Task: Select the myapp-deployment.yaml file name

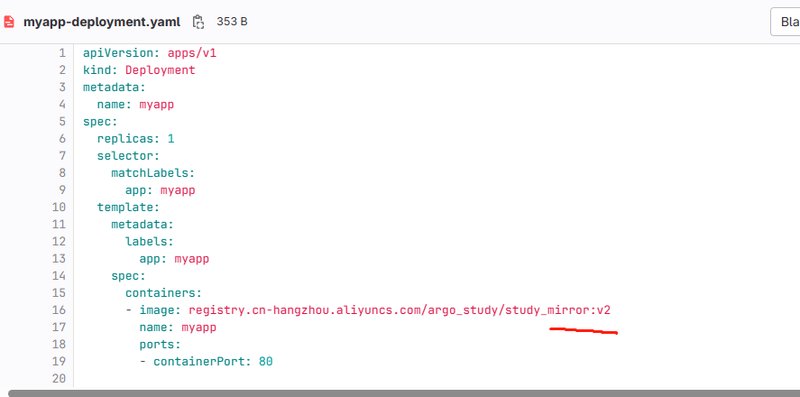Action: (102, 22)
